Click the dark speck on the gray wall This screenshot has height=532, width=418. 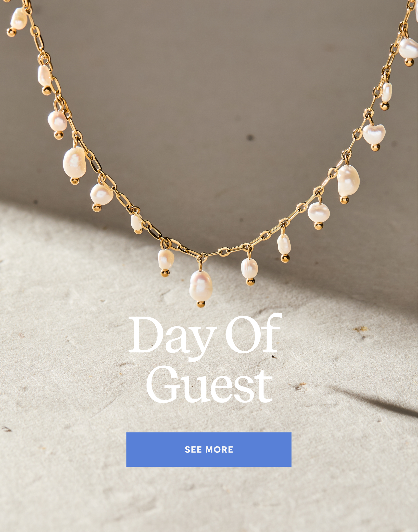[250, 138]
